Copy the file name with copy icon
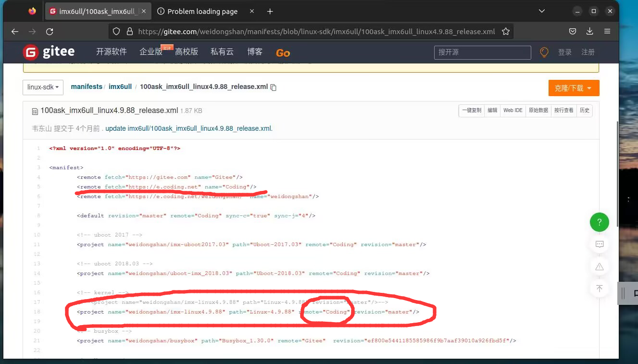Viewport: 638px width, 364px height. click(274, 88)
